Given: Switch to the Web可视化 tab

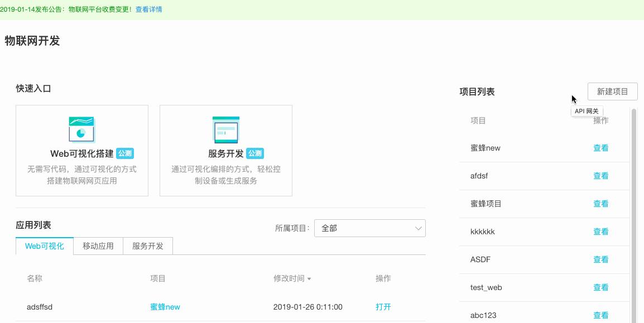Looking at the screenshot, I should (44, 246).
